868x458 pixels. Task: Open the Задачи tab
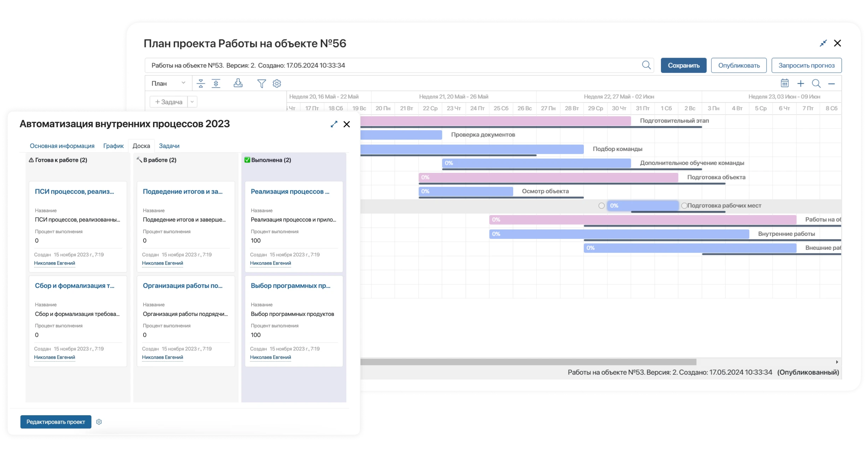click(x=169, y=146)
